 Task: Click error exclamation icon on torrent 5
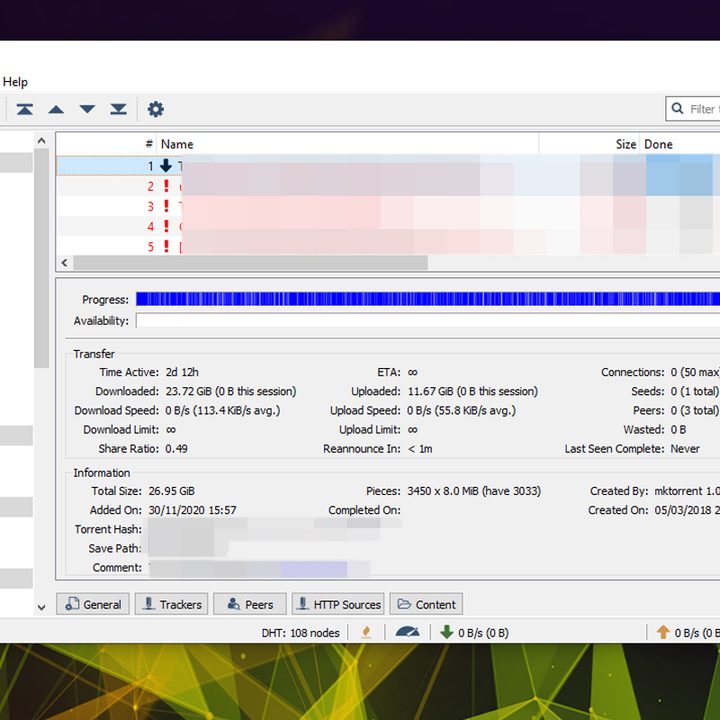tap(166, 247)
